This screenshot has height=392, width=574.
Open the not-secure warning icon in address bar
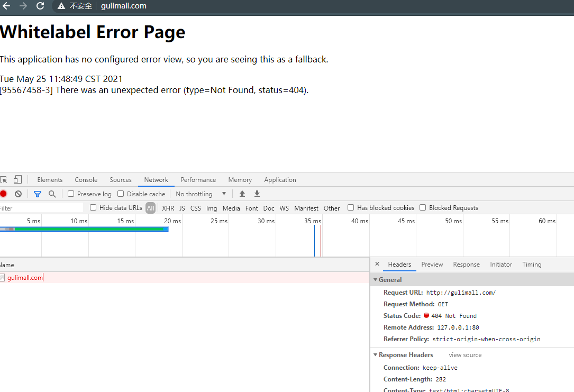click(x=61, y=6)
